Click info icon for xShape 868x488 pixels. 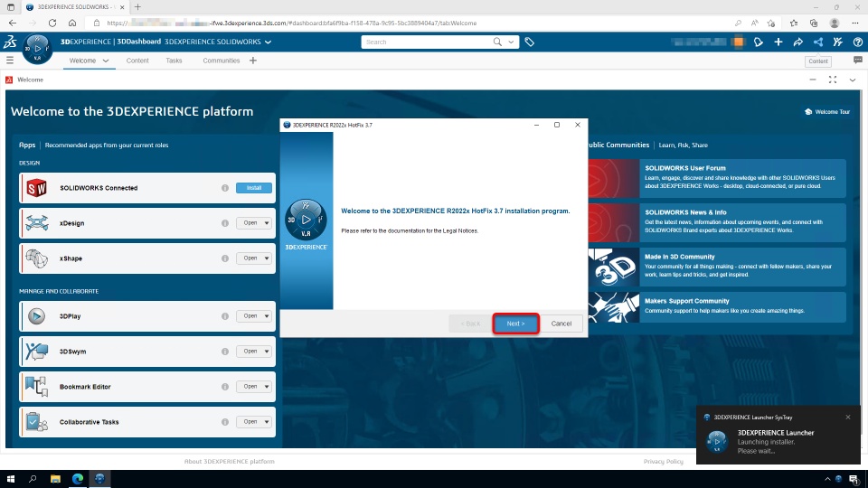point(225,258)
